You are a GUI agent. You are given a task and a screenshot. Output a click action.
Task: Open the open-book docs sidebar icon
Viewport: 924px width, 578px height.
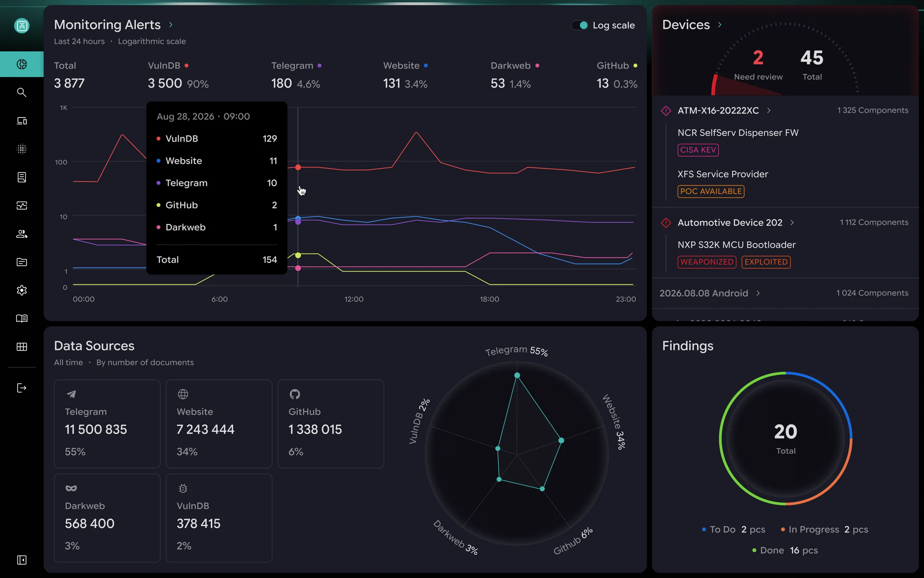tap(22, 318)
